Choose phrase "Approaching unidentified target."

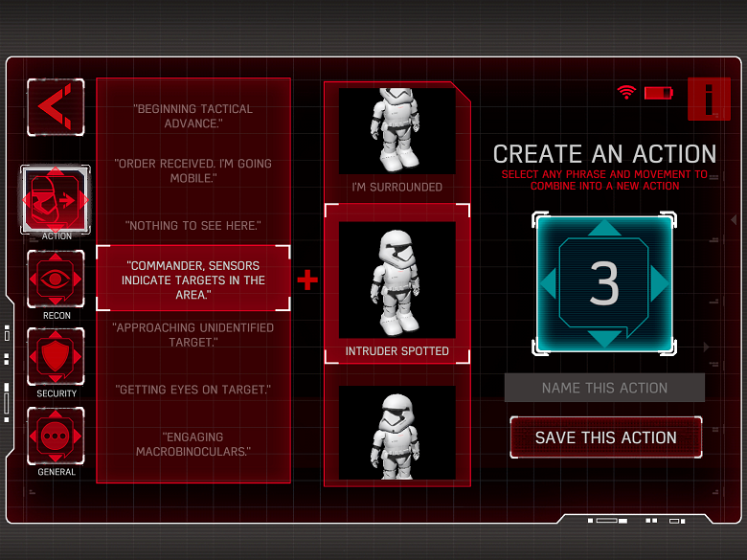193,335
